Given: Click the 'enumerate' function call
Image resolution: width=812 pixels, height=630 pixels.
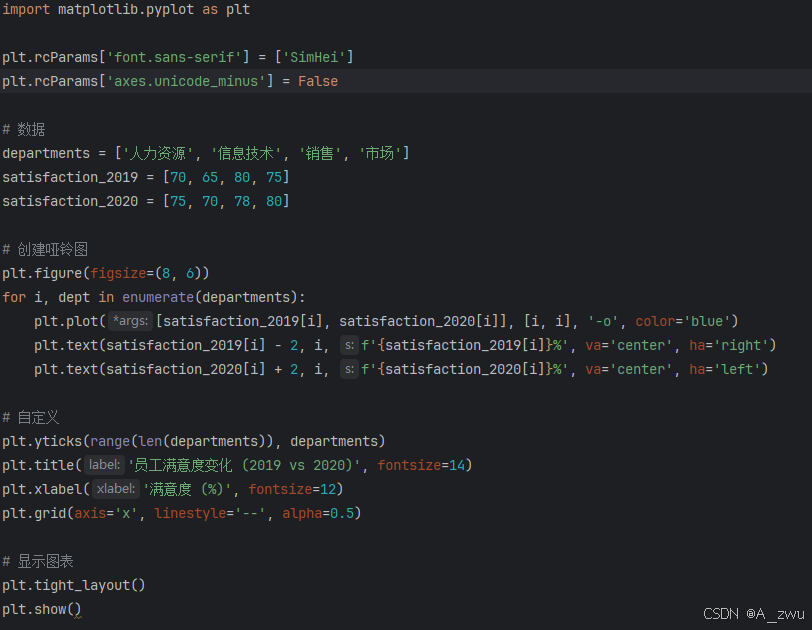Looking at the screenshot, I should coord(158,297).
